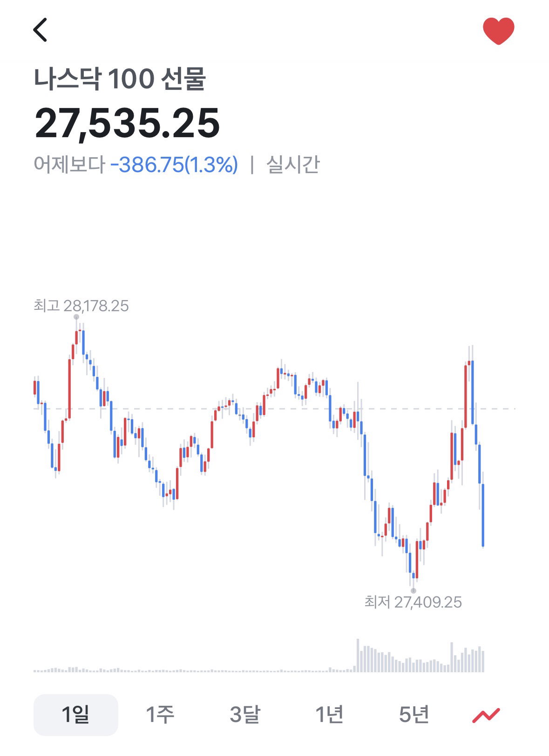The height and width of the screenshot is (756, 549).
Task: Tap the 나스닥 100 선물 title
Action: pyautogui.click(x=120, y=79)
